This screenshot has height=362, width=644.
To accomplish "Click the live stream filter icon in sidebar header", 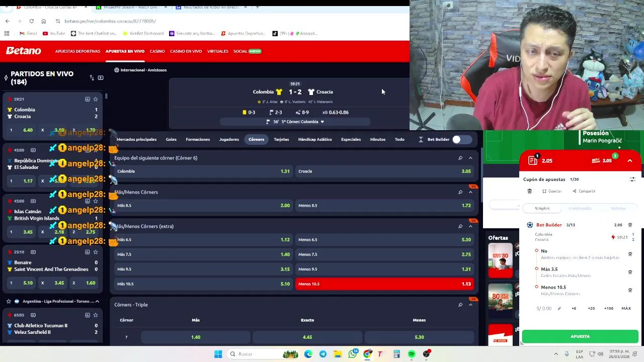I will (101, 78).
